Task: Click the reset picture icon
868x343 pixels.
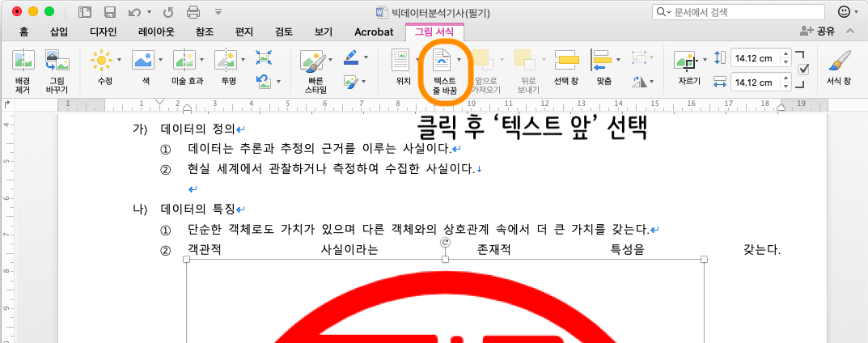Action: [x=263, y=82]
